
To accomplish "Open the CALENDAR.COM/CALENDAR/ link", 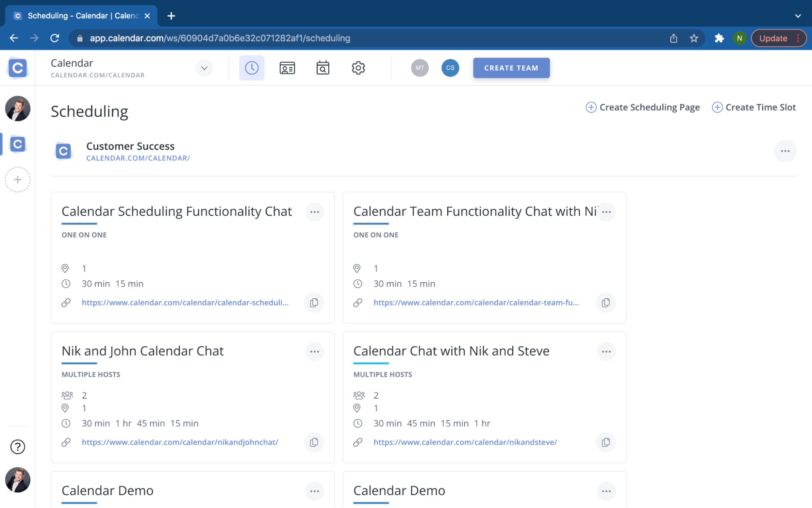I will click(x=138, y=158).
